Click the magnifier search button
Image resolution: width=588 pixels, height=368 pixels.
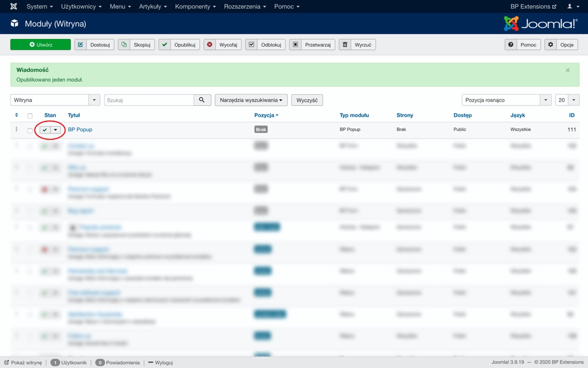tap(202, 100)
